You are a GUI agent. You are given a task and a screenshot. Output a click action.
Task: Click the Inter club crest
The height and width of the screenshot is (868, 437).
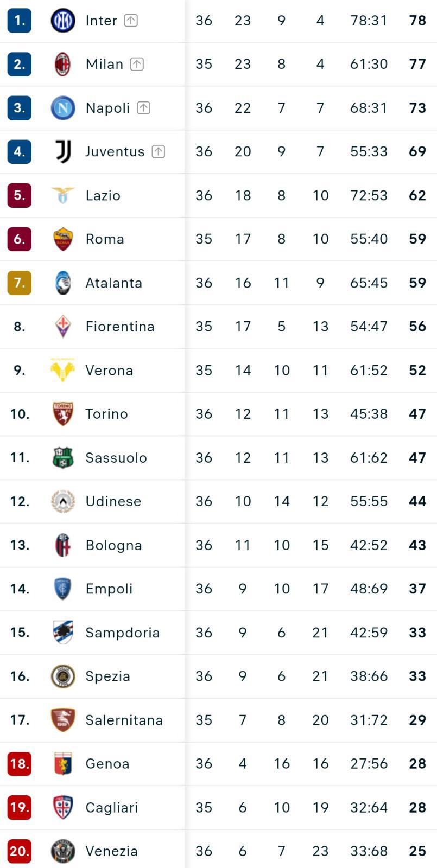(x=62, y=21)
